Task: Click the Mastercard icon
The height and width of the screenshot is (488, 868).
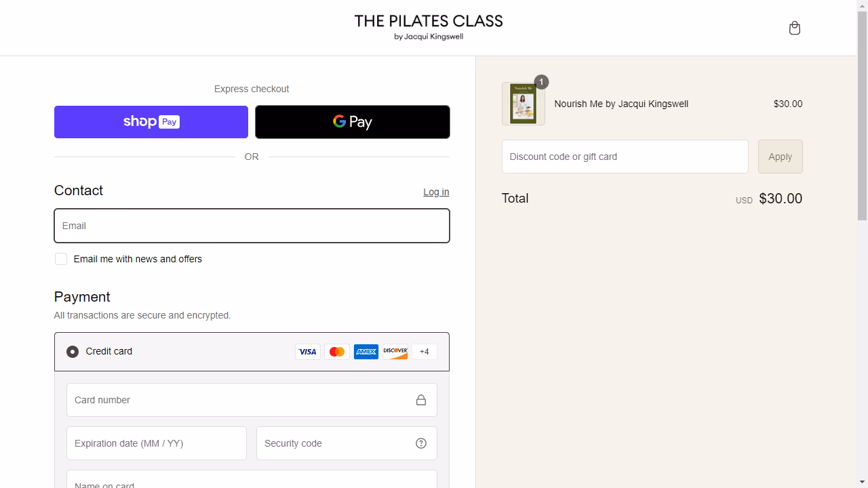Action: pyautogui.click(x=337, y=351)
